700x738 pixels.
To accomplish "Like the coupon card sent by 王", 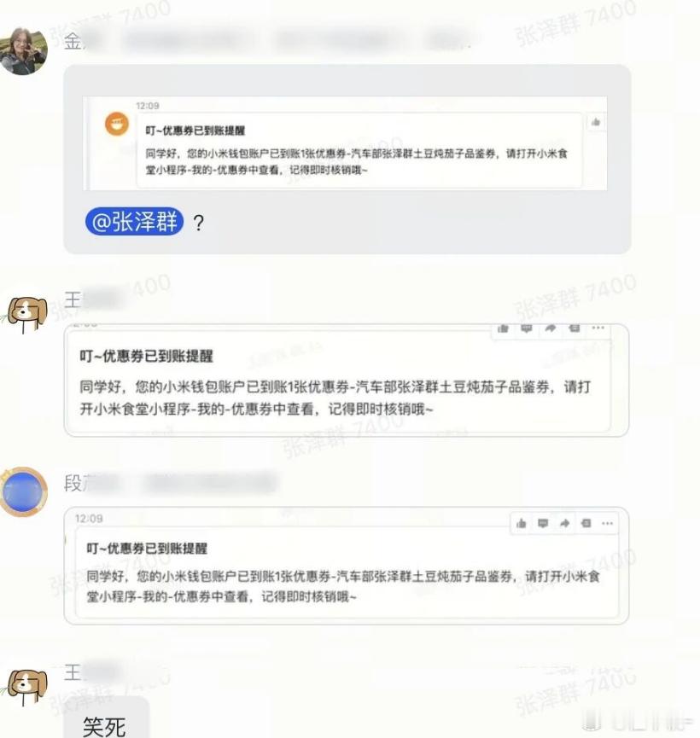I will 503,328.
